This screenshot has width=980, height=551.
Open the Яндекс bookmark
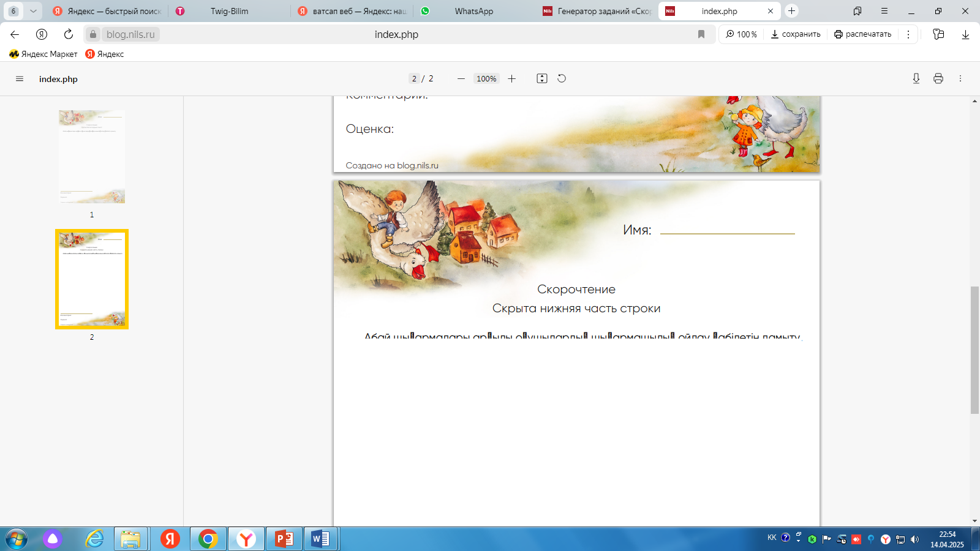click(105, 54)
